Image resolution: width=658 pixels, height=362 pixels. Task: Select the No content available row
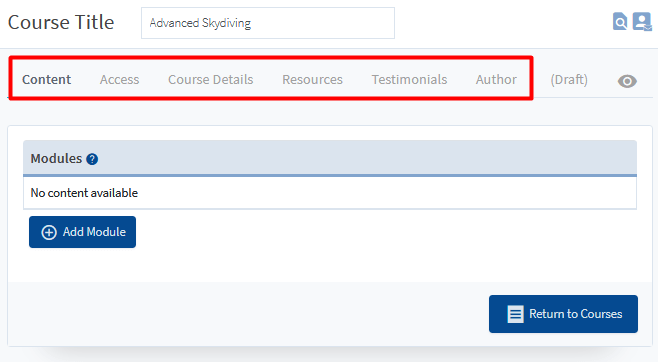330,193
